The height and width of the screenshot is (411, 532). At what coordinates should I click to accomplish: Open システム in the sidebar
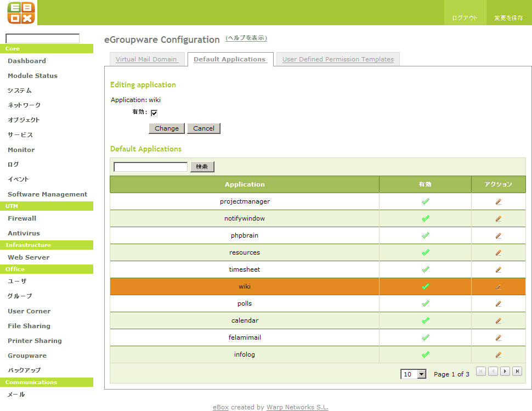(19, 91)
